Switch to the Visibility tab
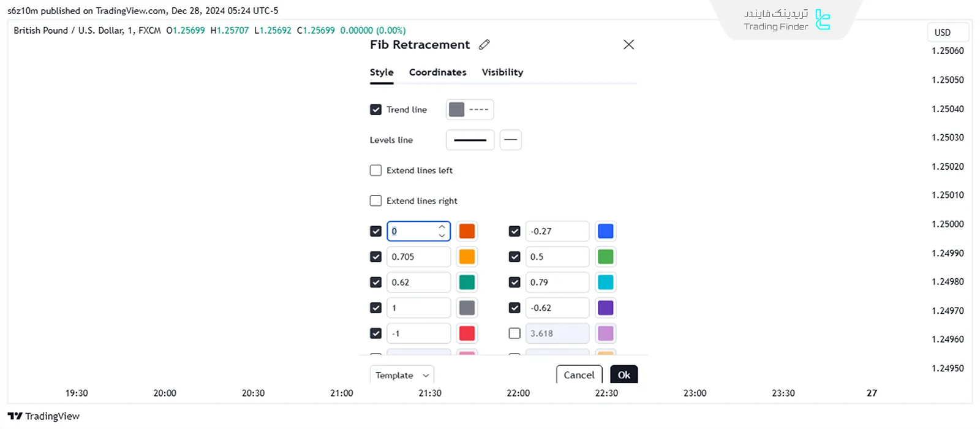This screenshot has height=429, width=980. pos(502,72)
